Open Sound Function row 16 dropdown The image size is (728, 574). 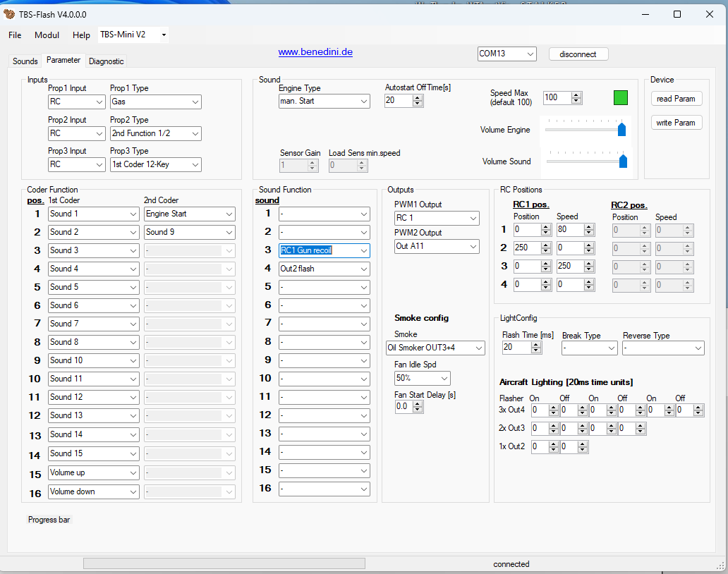(324, 489)
